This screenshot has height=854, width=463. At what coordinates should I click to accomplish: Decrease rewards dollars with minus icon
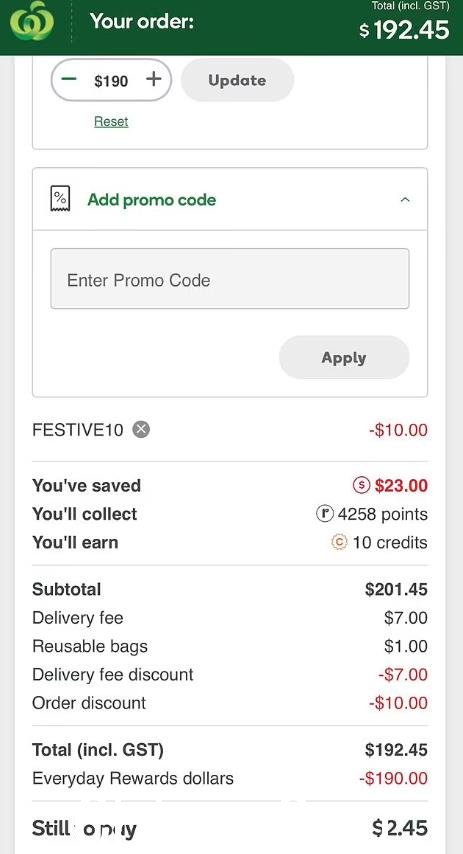point(69,80)
